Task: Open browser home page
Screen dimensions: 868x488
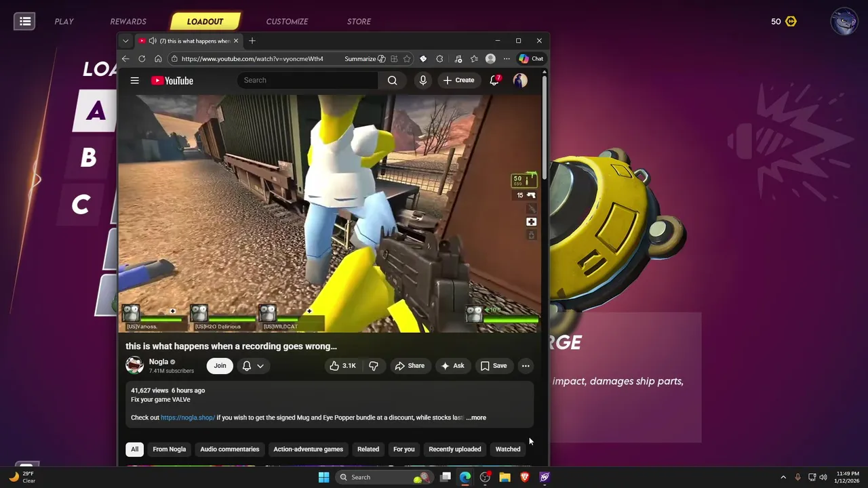Action: [x=158, y=59]
